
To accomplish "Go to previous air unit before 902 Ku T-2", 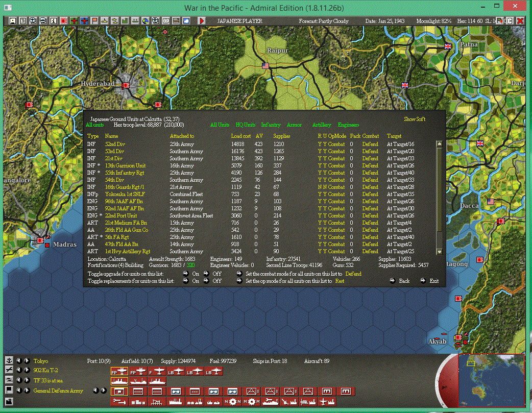I will click(x=19, y=370).
